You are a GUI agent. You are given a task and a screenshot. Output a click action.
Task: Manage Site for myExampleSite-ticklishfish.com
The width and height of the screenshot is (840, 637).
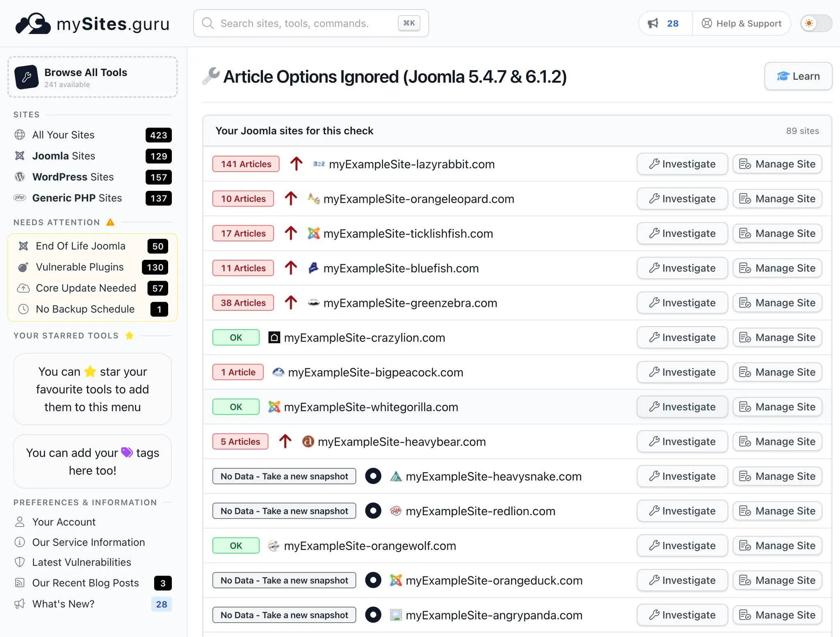[x=777, y=234]
